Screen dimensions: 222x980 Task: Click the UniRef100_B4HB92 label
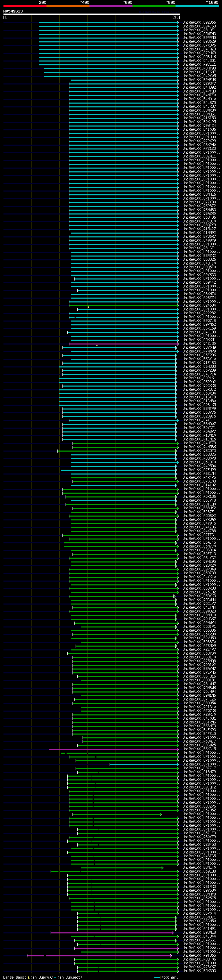(x=199, y=88)
